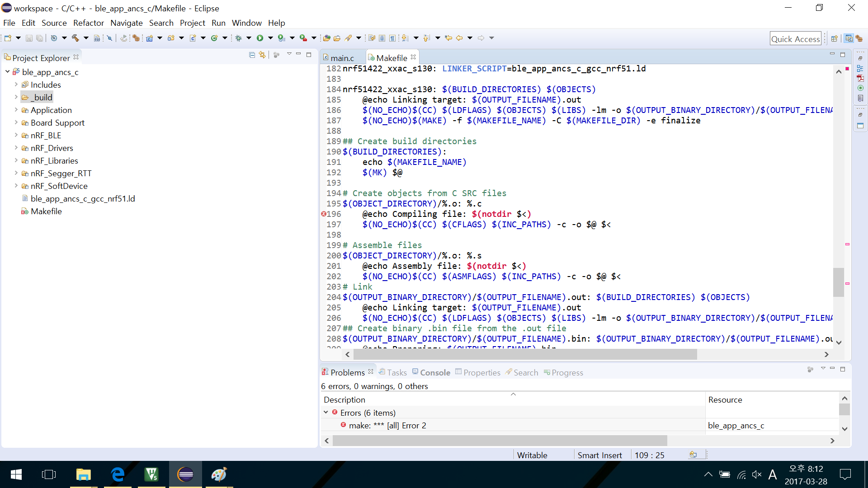The image size is (868, 488).
Task: Toggle Link with Editor in Project Explorer
Action: [x=262, y=55]
